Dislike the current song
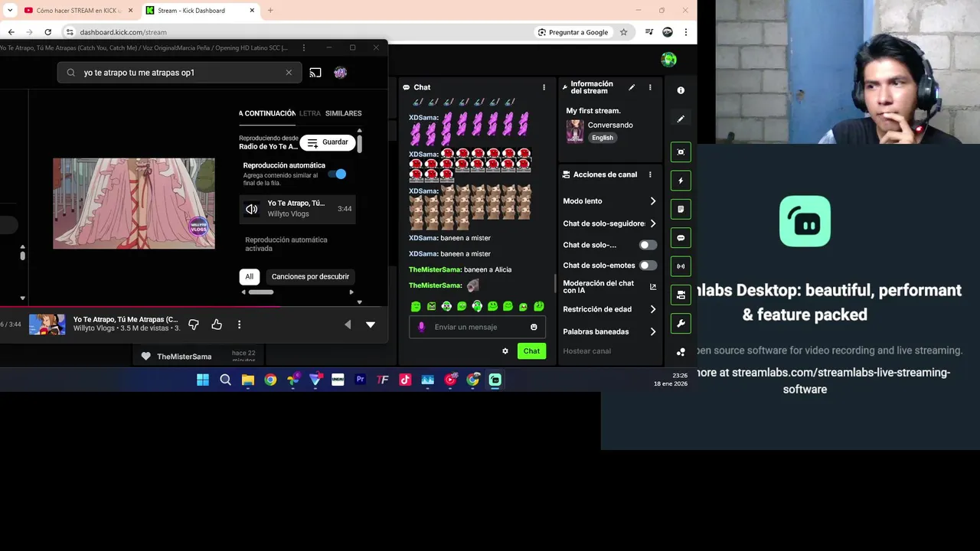The height and width of the screenshot is (551, 980). click(194, 324)
